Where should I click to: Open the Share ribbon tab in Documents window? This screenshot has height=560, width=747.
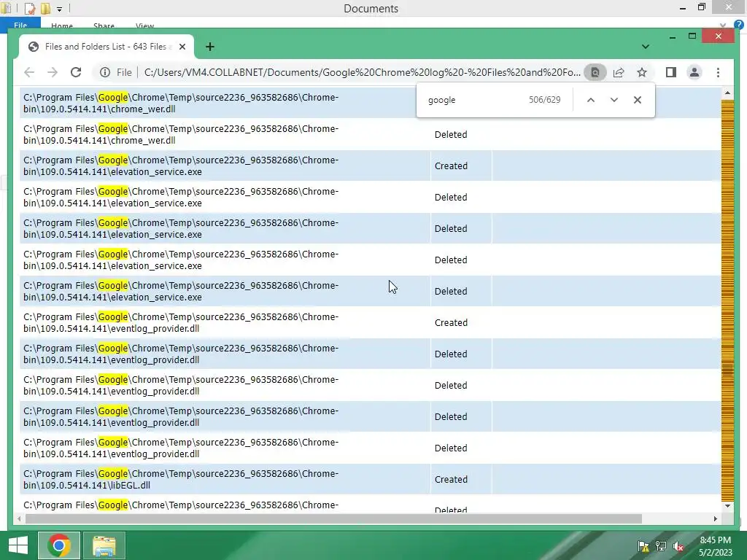(x=104, y=26)
